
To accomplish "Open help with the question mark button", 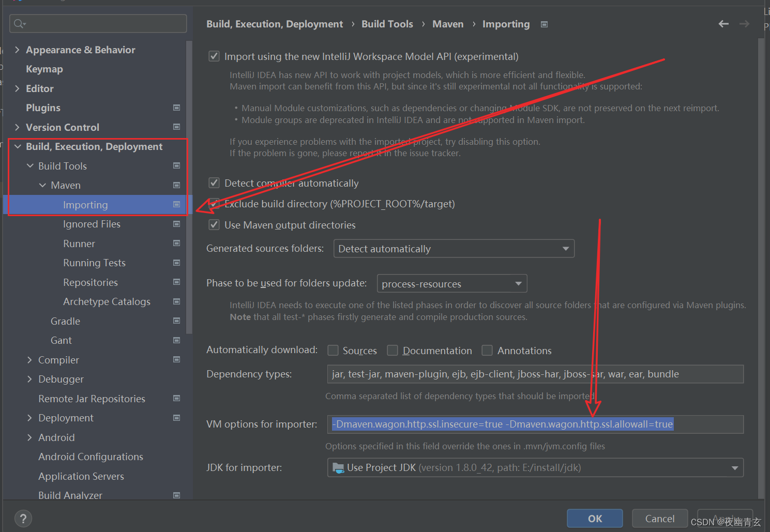I will pos(23,519).
